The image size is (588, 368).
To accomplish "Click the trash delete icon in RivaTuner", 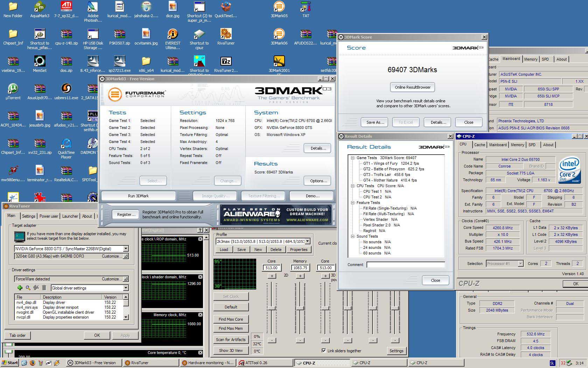I will click(x=44, y=288).
